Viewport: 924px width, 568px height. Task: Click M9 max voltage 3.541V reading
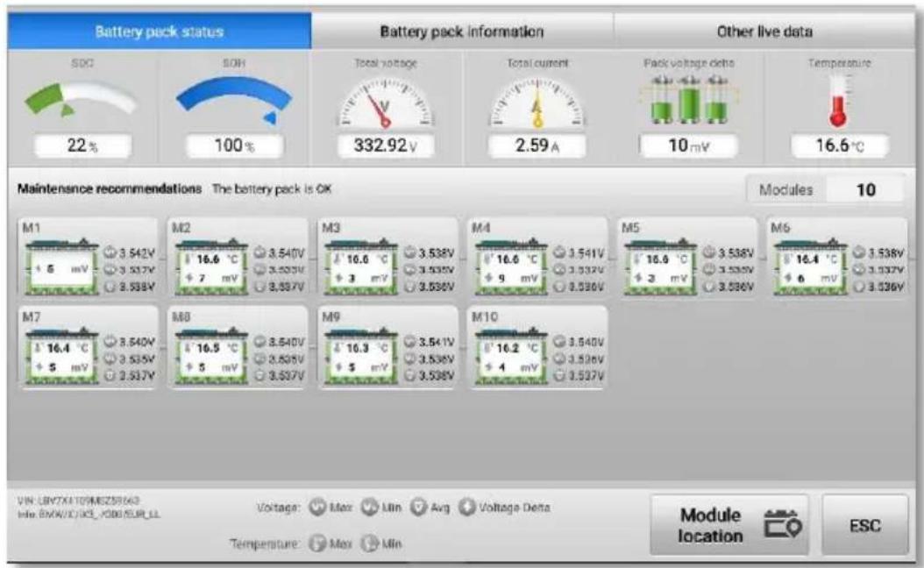[x=429, y=343]
